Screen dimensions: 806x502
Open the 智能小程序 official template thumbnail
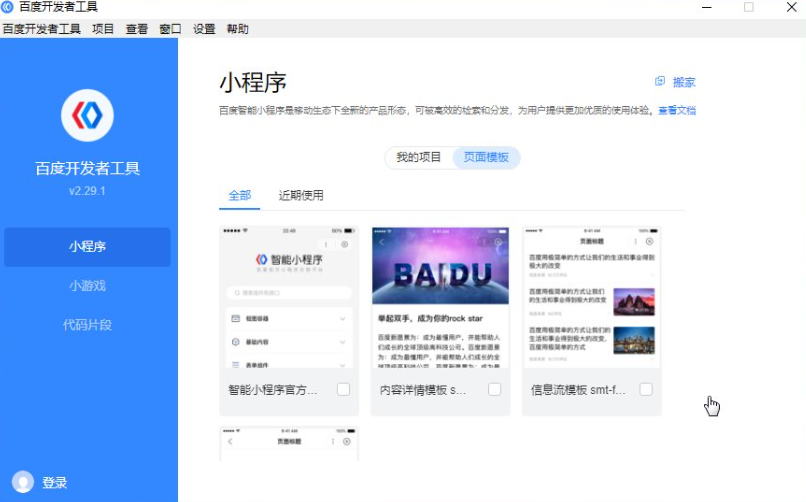pyautogui.click(x=289, y=297)
